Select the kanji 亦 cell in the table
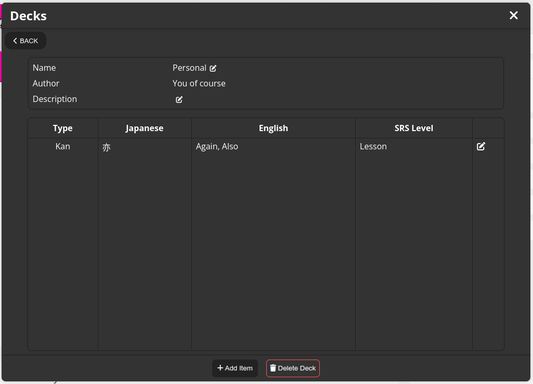Viewport: 533px width, 384px height. (x=106, y=147)
